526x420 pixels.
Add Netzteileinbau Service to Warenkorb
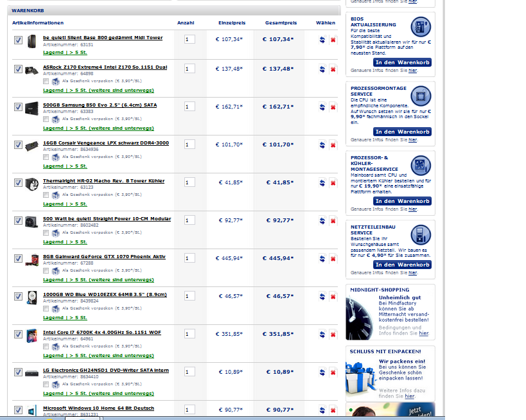coord(402,265)
